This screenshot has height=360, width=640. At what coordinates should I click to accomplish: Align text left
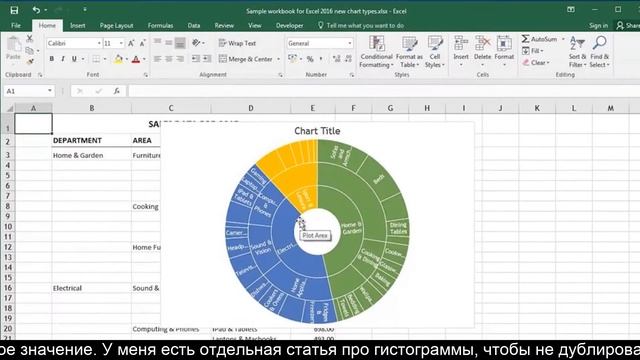tap(157, 59)
